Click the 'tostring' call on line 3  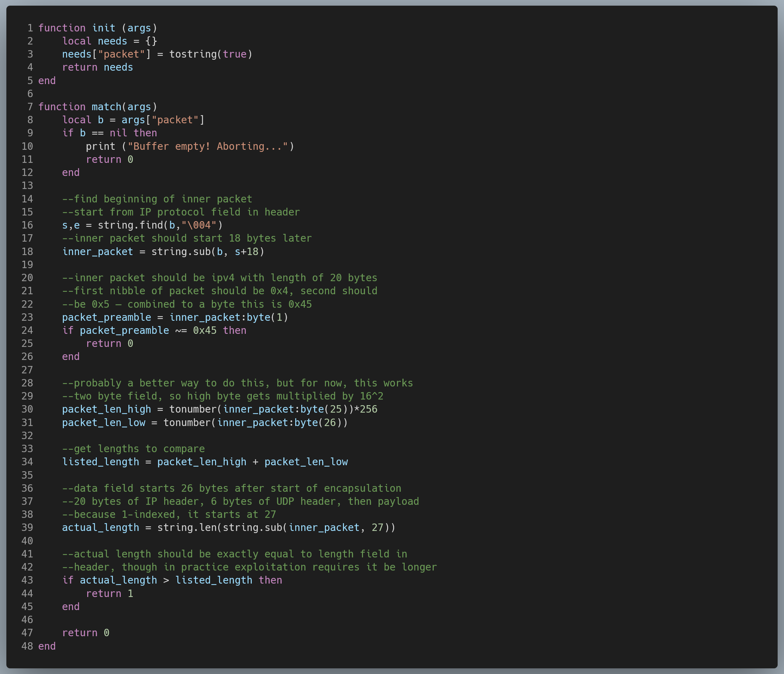click(192, 54)
